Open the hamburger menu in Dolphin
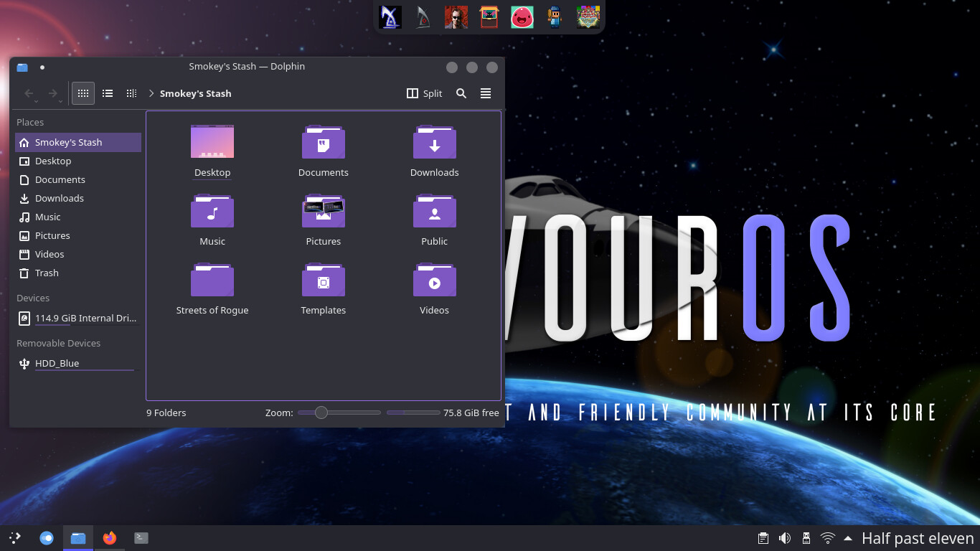Viewport: 980px width, 551px height. (x=486, y=93)
